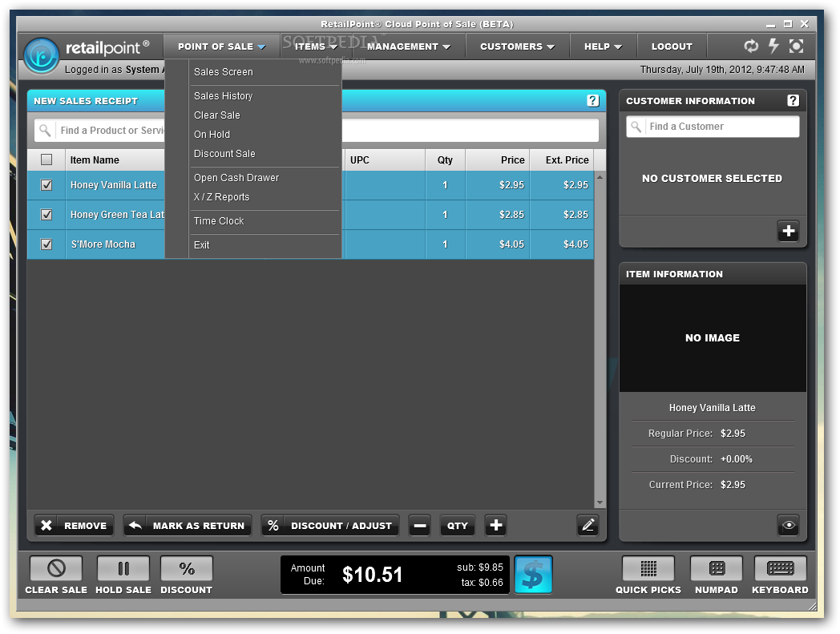Decrease quantity with the minus button
The width and height of the screenshot is (840, 634).
click(420, 525)
